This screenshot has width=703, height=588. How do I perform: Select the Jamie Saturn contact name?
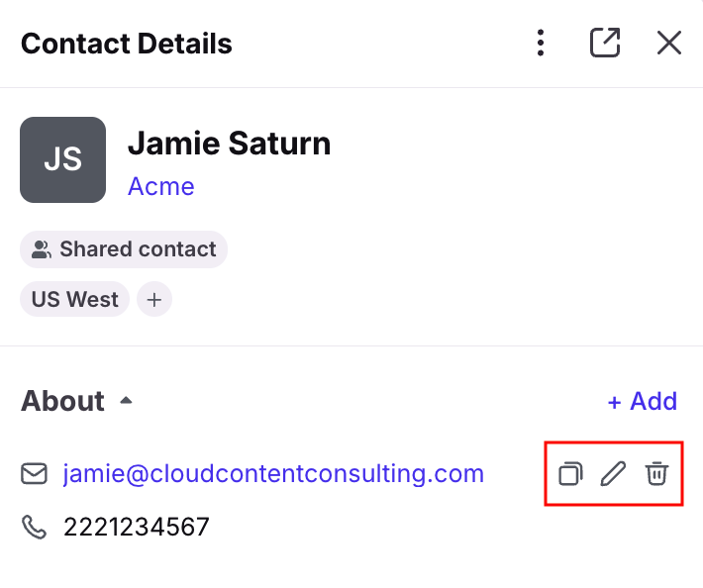click(229, 144)
